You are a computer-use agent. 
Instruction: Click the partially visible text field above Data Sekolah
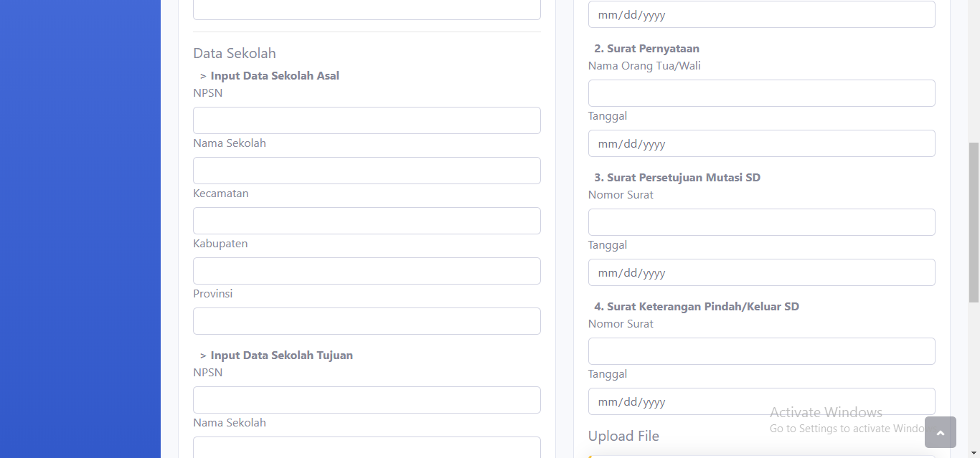point(367,9)
